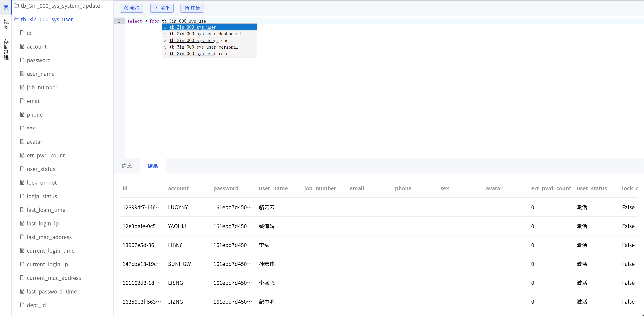
Task: Pick tb_3in_000_sys_user_menu autocomplete suggestion
Action: tap(209, 40)
